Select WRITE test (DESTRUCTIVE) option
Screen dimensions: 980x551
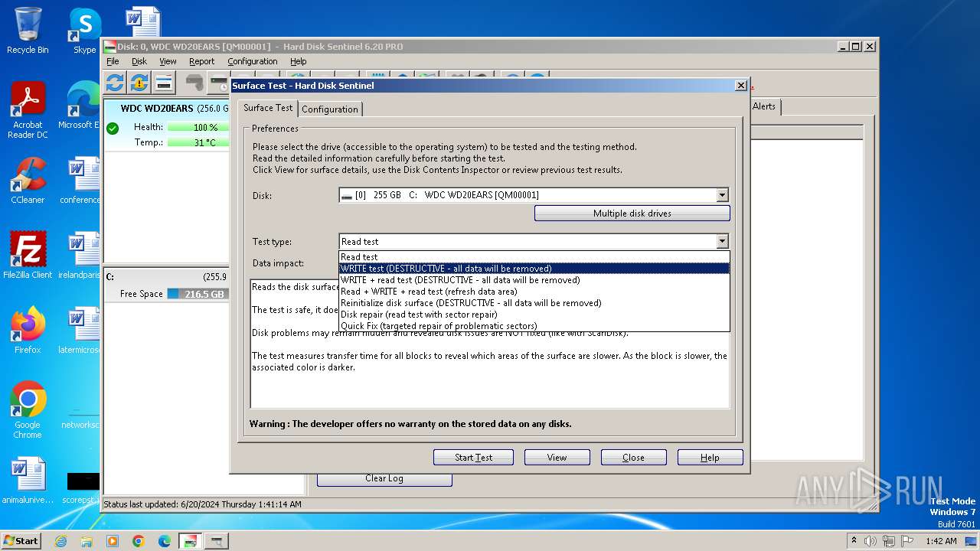pos(534,269)
